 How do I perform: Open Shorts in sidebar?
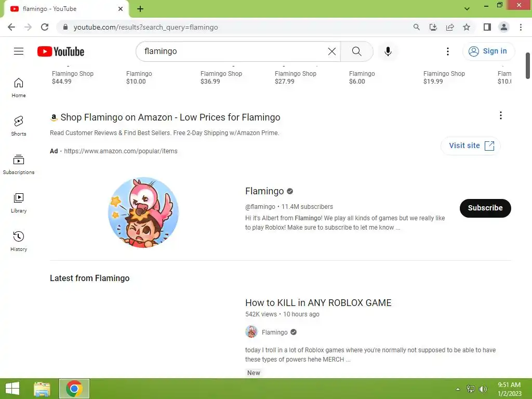tap(19, 126)
